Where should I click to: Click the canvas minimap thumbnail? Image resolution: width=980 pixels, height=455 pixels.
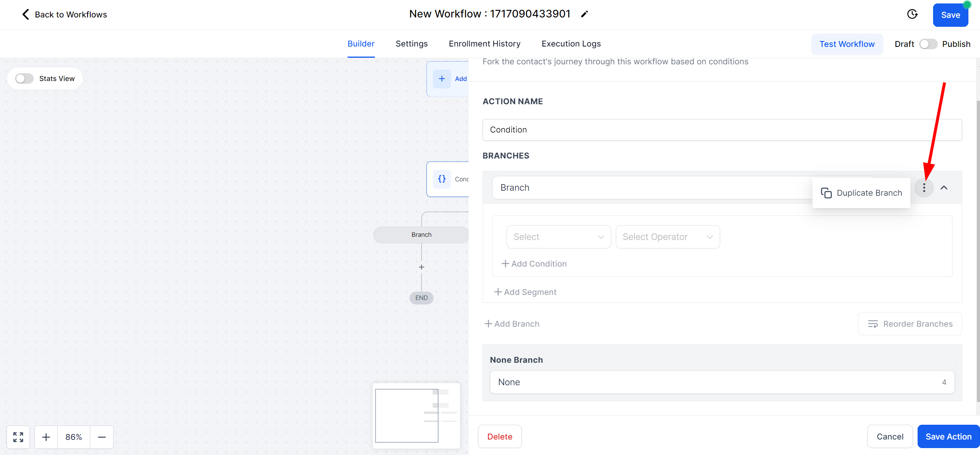click(416, 415)
